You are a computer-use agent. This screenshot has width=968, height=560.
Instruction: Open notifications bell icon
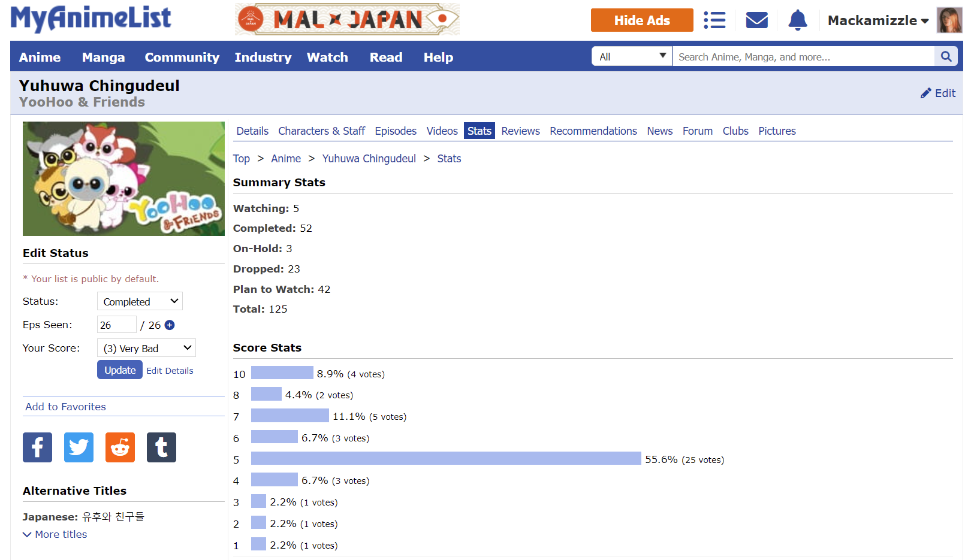tap(798, 20)
